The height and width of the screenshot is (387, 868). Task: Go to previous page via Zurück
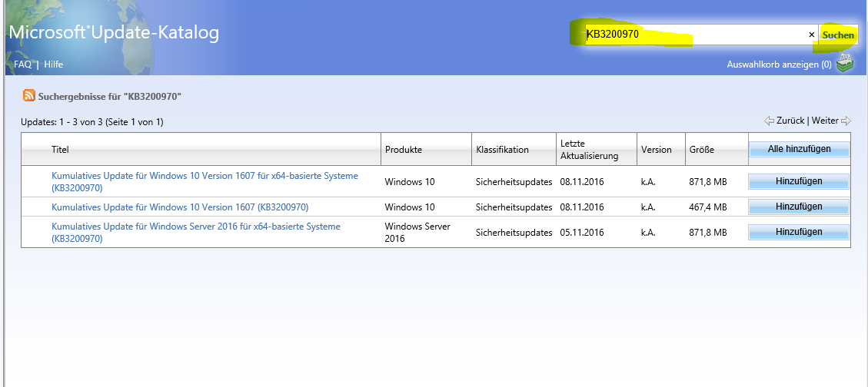790,121
